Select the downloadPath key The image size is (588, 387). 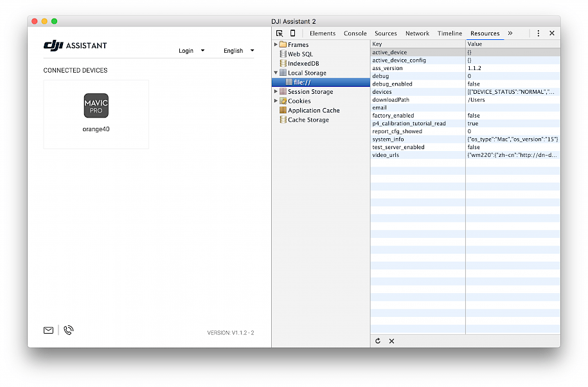[391, 100]
